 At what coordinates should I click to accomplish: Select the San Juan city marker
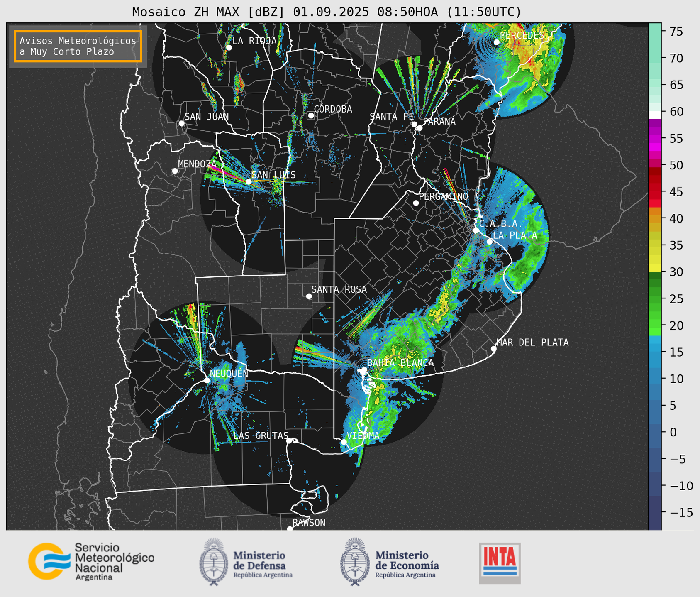click(181, 123)
